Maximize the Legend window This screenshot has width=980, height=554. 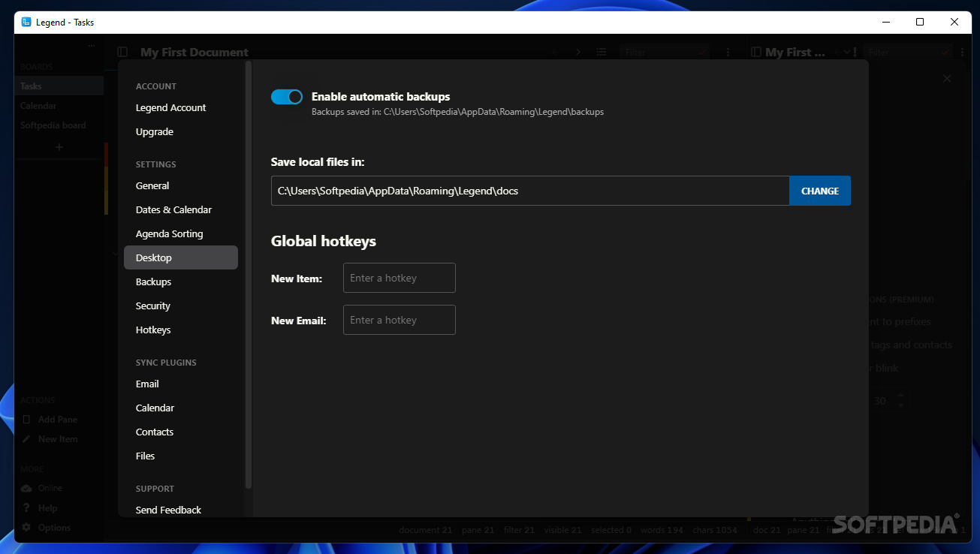coord(920,22)
